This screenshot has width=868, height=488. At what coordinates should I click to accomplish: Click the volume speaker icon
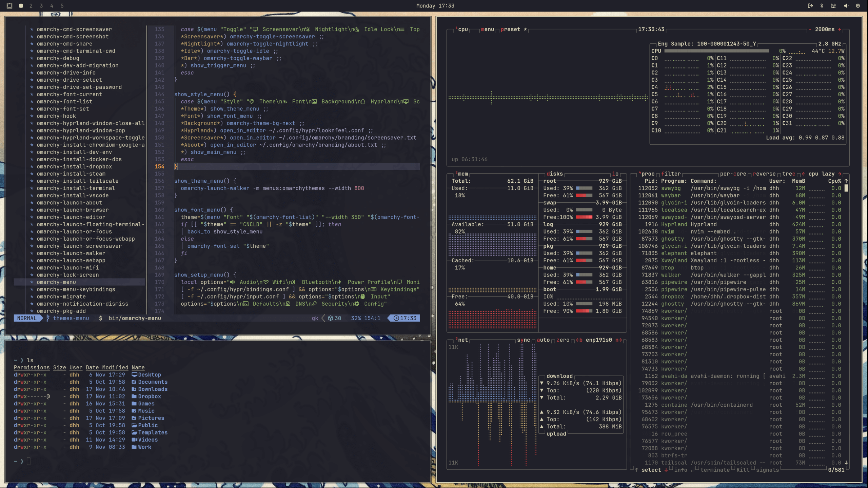coord(846,6)
